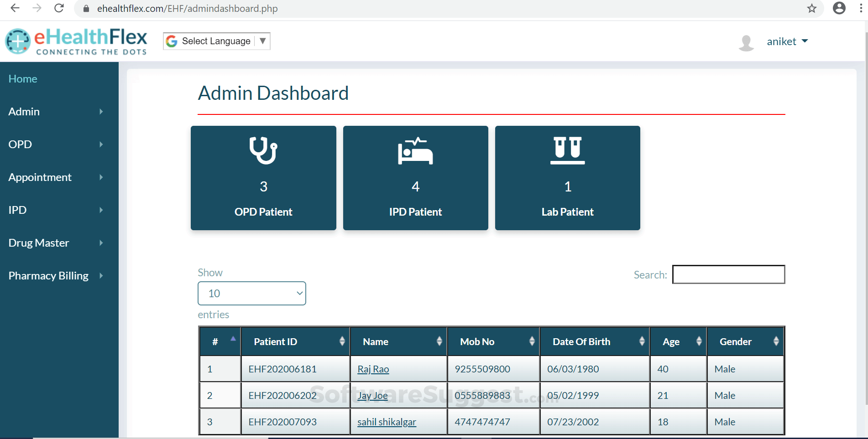Open Pharmacy Billing from the sidebar
The width and height of the screenshot is (868, 439).
point(48,275)
